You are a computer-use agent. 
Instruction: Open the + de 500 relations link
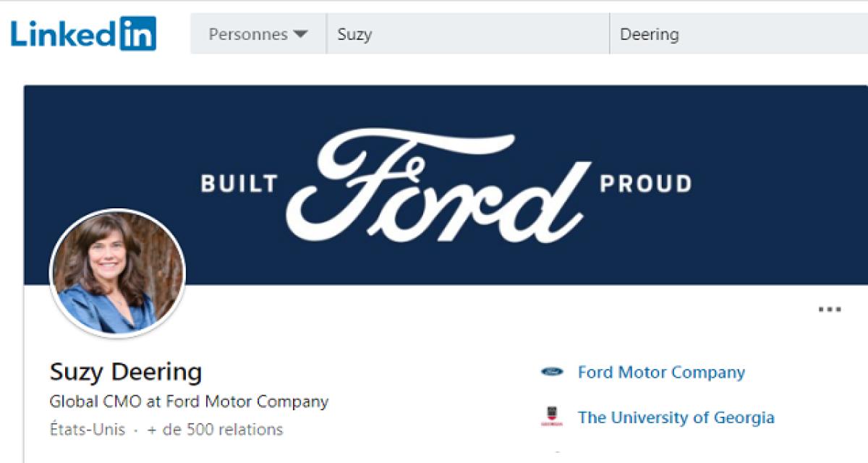point(215,430)
